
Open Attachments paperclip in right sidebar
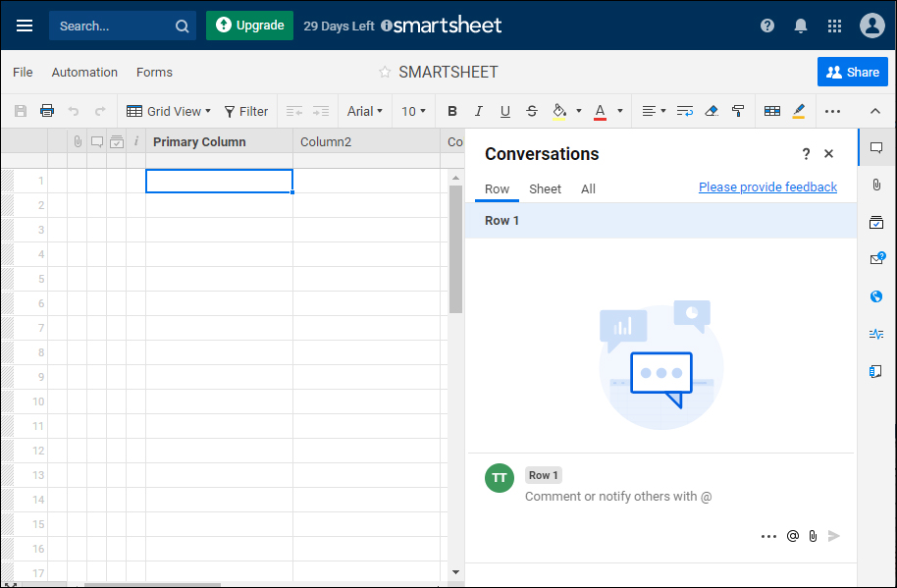click(875, 185)
